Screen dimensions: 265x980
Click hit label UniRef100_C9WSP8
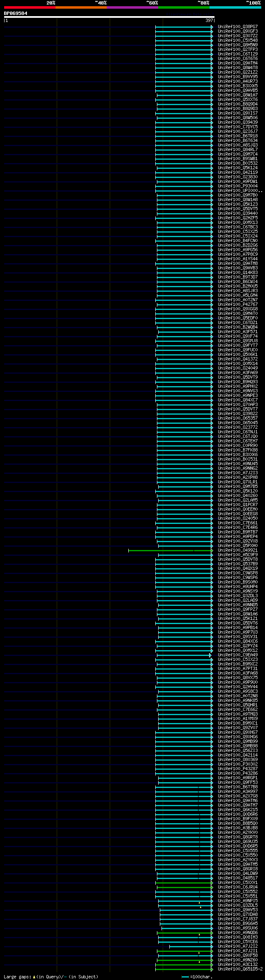[x=238, y=573]
